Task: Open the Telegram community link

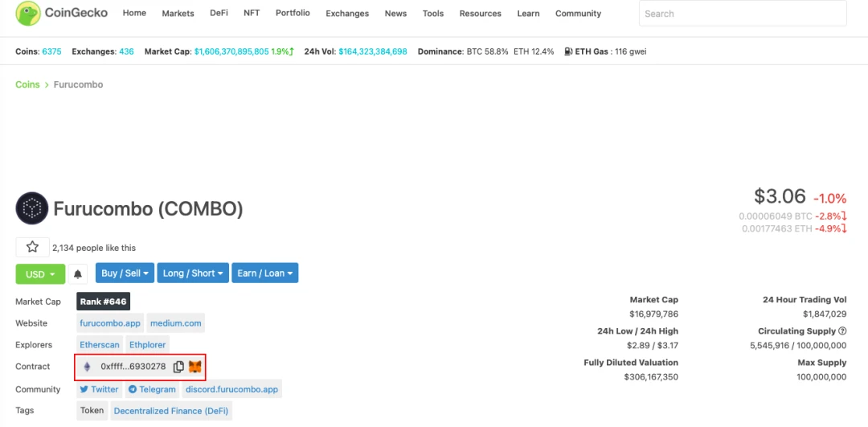Action: click(x=152, y=389)
